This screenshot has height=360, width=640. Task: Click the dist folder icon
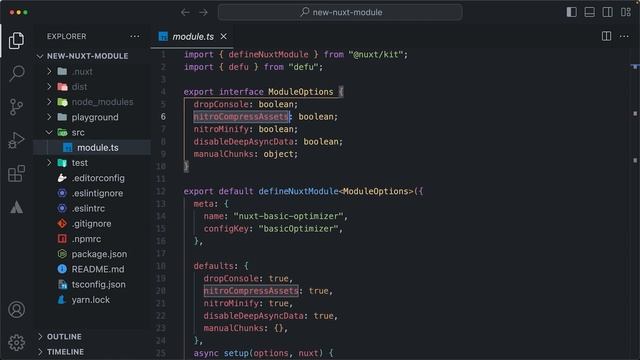pyautogui.click(x=62, y=87)
